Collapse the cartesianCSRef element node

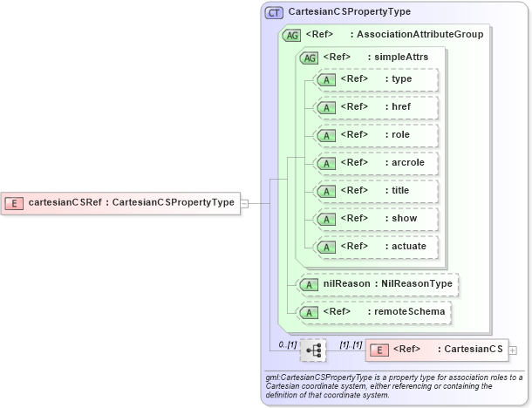[244, 203]
